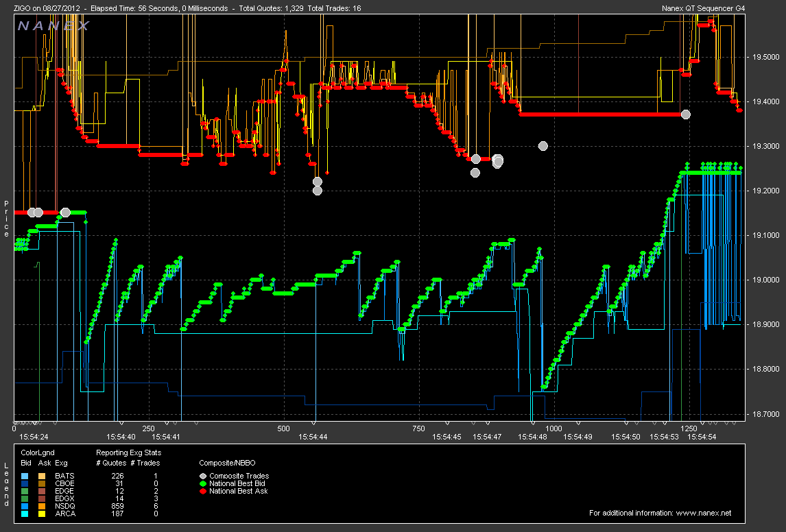The width and height of the screenshot is (786, 532).
Task: Click the 'Total Trades: 16' header text
Action: pos(334,8)
